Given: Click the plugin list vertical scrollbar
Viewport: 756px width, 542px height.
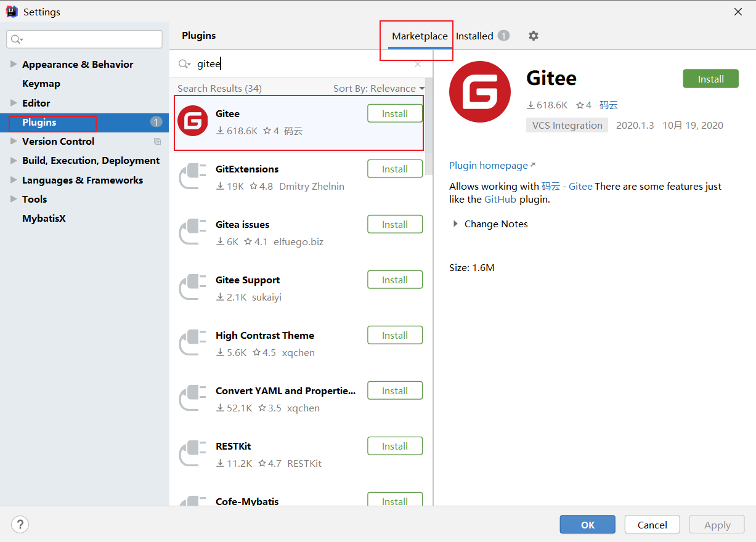Looking at the screenshot, I should point(428,128).
